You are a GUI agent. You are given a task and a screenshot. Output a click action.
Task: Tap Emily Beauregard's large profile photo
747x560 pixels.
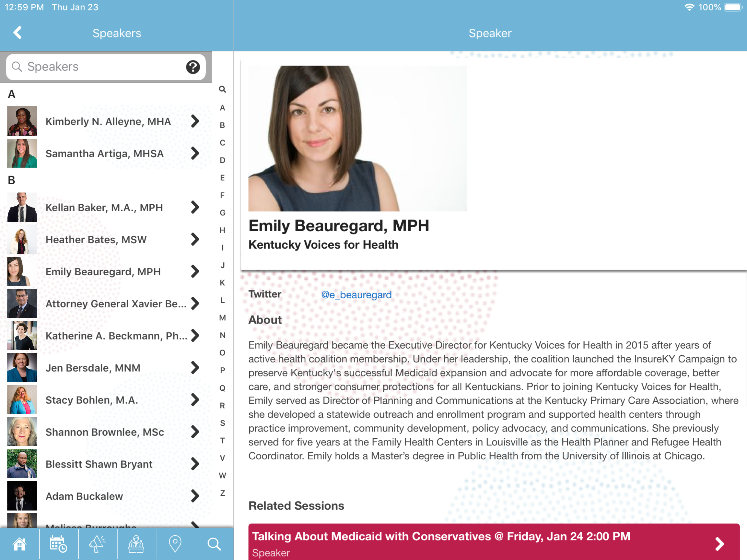358,138
